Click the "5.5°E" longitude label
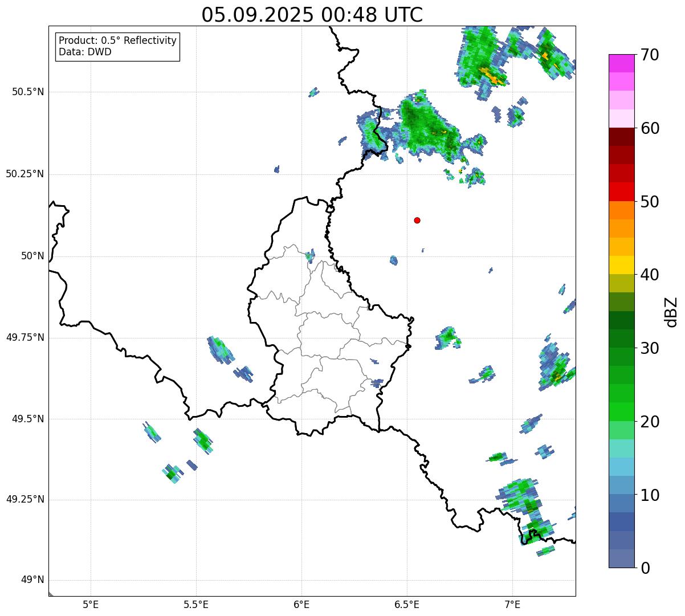The width and height of the screenshot is (685, 616). click(x=196, y=604)
